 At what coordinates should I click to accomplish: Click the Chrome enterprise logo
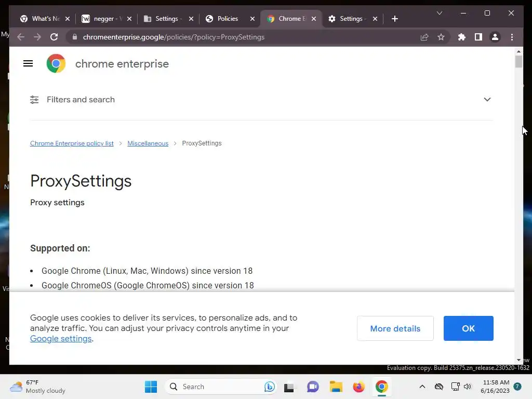click(56, 63)
